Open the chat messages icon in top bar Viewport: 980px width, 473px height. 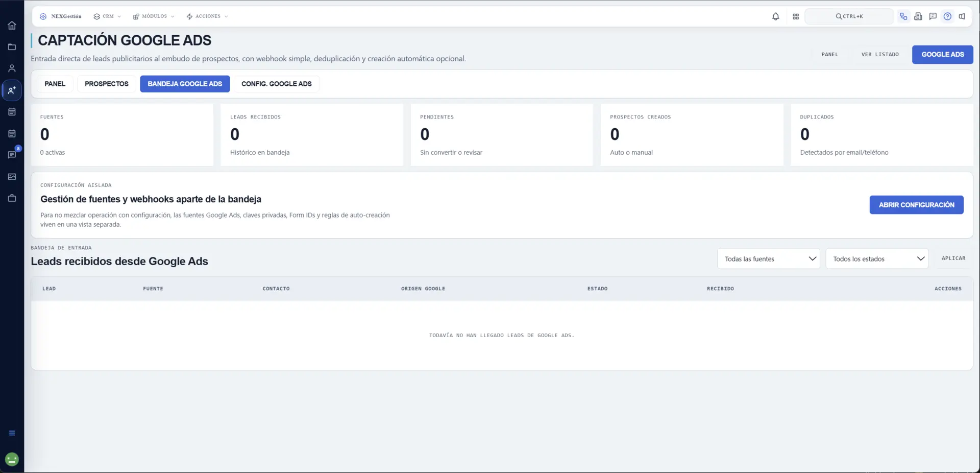point(933,16)
